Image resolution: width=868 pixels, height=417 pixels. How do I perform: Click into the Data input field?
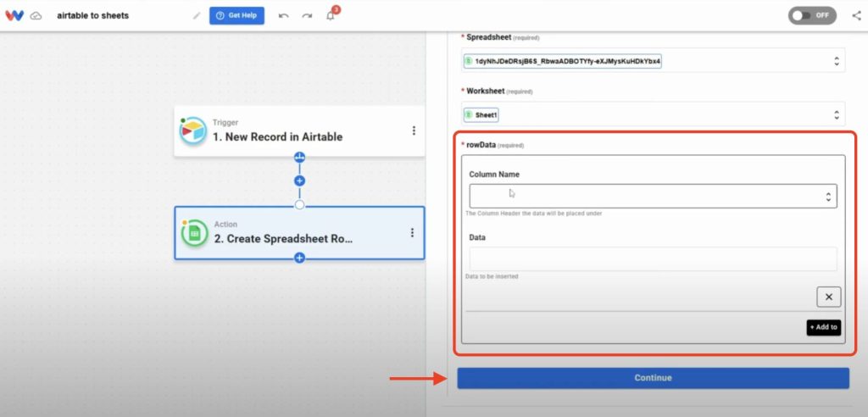pyautogui.click(x=654, y=259)
